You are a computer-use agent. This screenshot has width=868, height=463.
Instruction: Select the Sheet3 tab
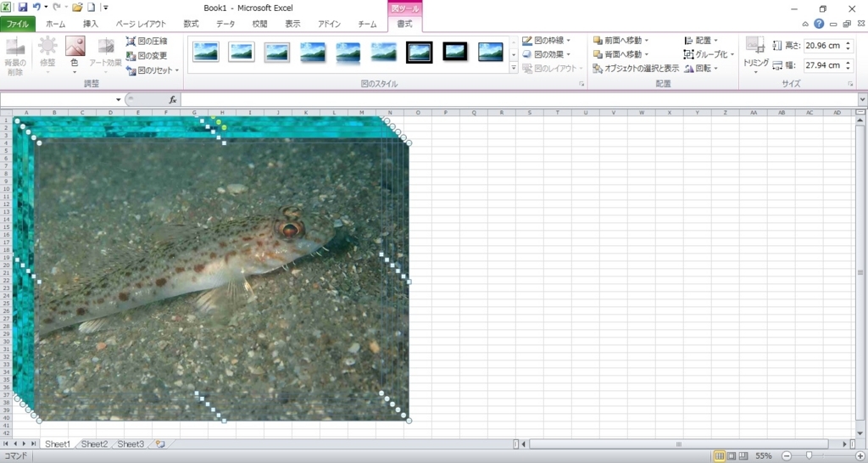[x=131, y=444]
